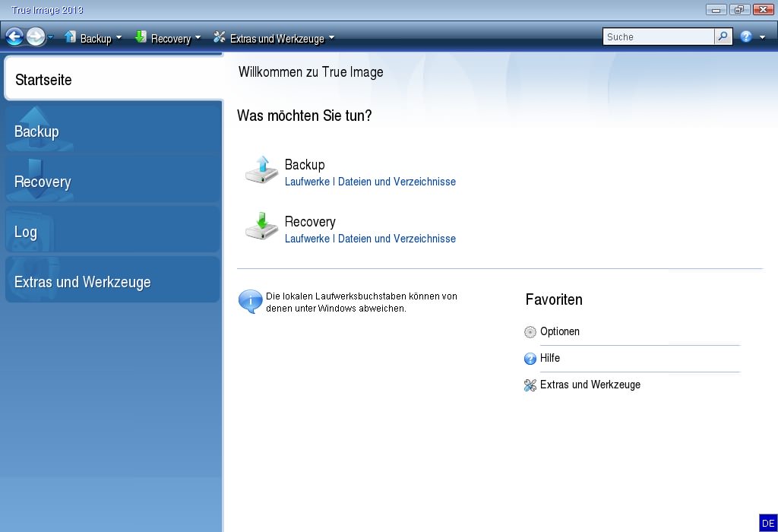Image resolution: width=778 pixels, height=532 pixels.
Task: Click the 'Was möchten Sie tun?' text
Action: [x=304, y=116]
